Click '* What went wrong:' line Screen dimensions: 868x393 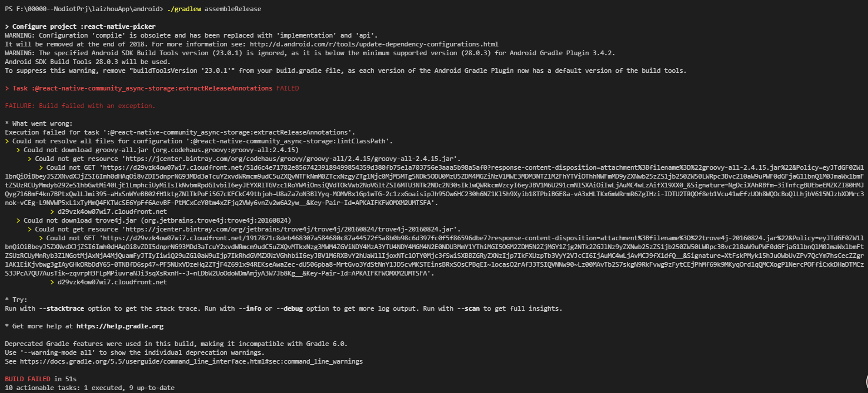(38, 123)
